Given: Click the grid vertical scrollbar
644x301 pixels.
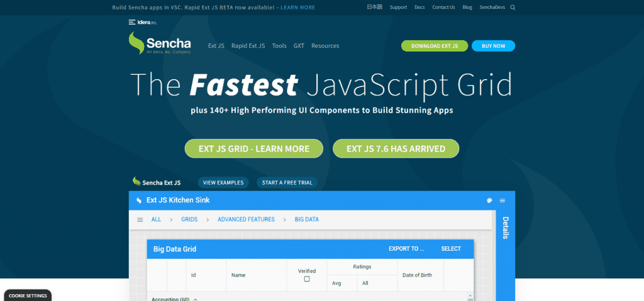Looking at the screenshot, I should point(470,297).
